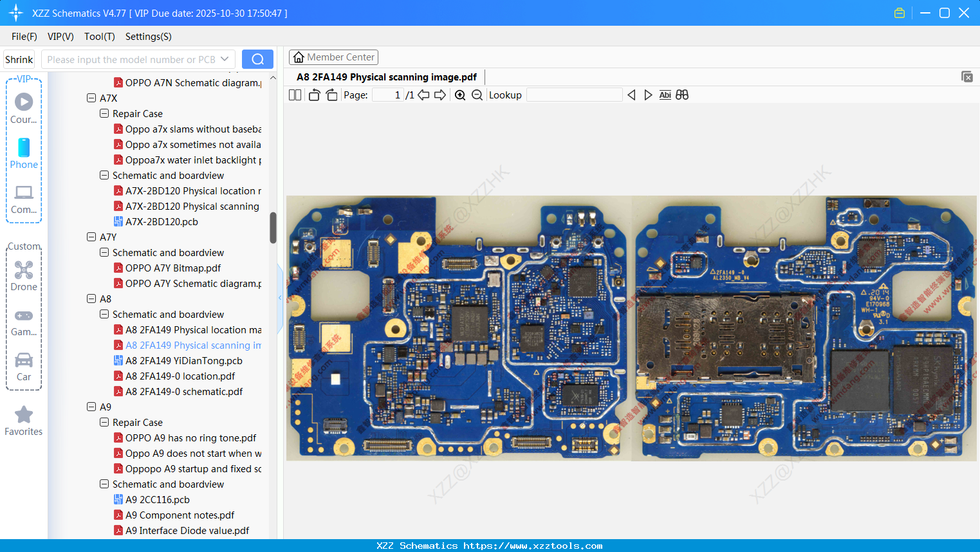The width and height of the screenshot is (980, 552).
Task: Click the XZZ Schematics app logo
Action: [16, 13]
